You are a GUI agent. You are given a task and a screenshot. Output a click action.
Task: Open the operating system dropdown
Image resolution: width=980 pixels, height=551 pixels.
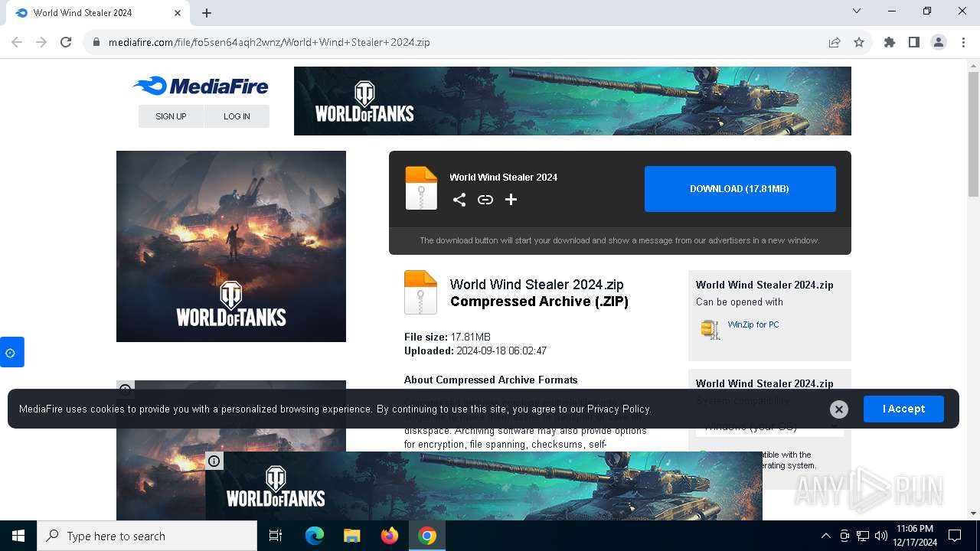point(769,427)
